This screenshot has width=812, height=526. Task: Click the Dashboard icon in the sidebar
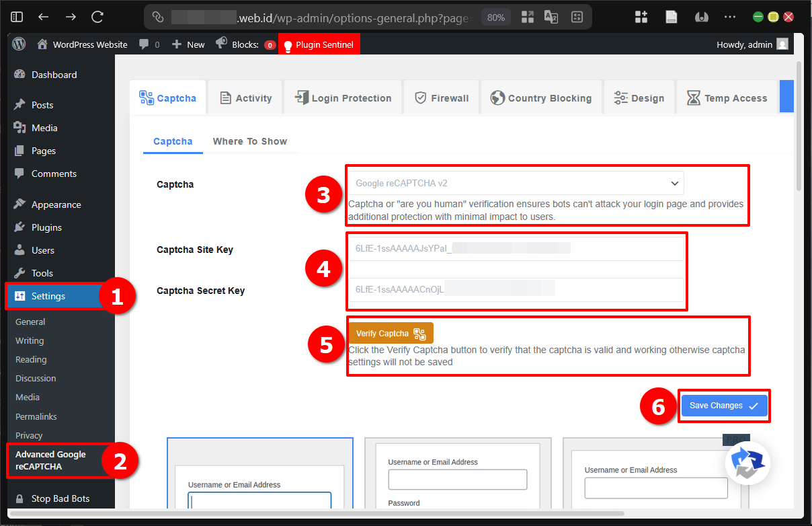click(x=21, y=74)
